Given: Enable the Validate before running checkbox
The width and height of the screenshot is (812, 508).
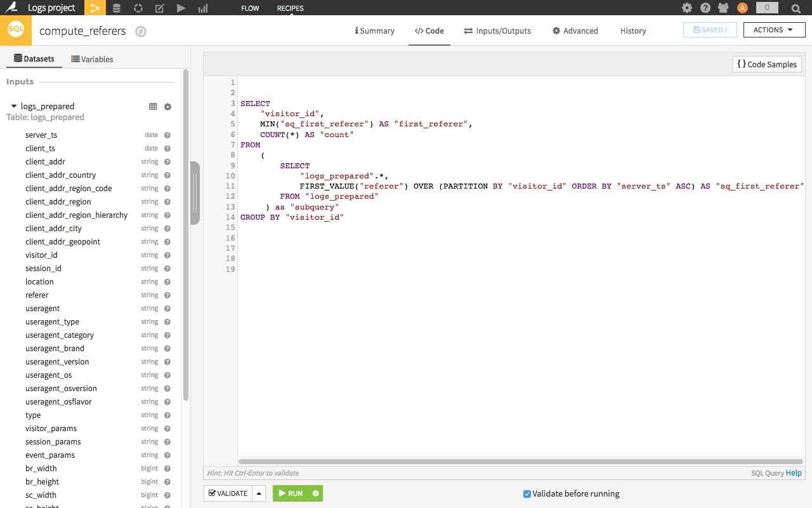Looking at the screenshot, I should click(527, 493).
